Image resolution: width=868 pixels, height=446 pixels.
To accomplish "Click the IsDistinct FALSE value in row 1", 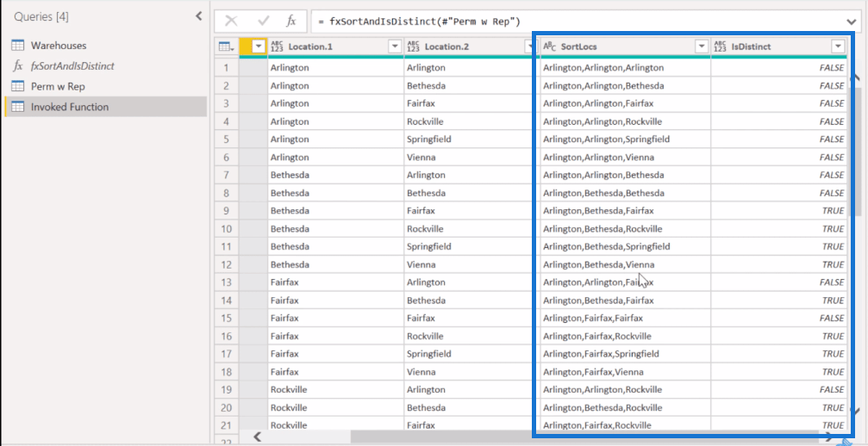I will 832,68.
